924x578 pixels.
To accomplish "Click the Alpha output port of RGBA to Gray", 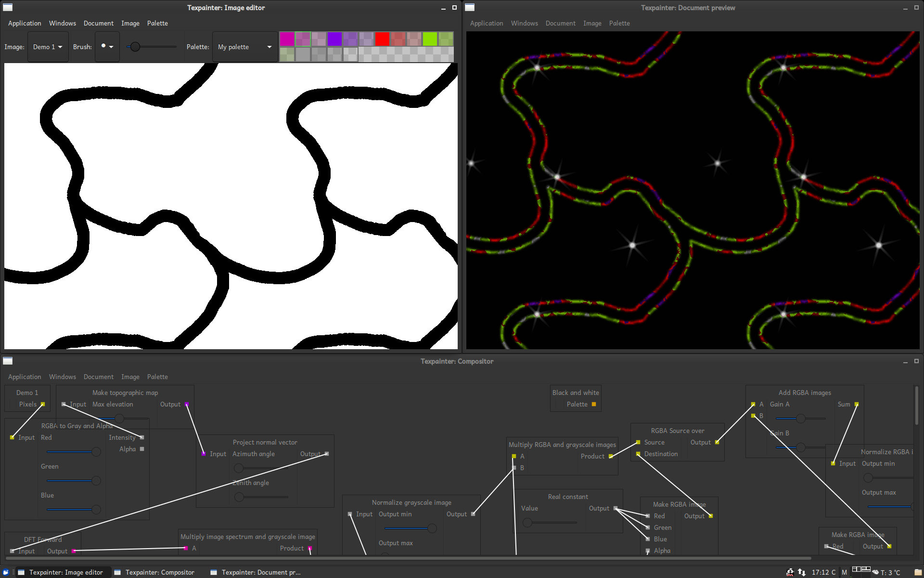I will [142, 449].
